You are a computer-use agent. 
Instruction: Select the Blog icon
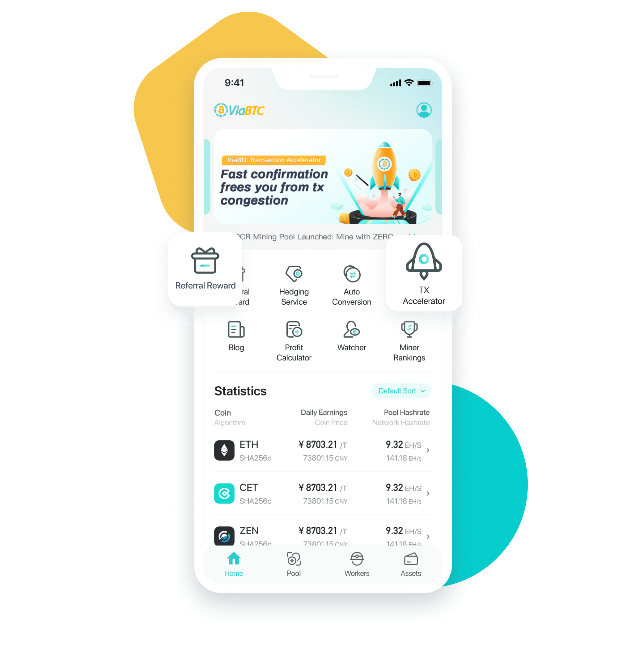[236, 329]
